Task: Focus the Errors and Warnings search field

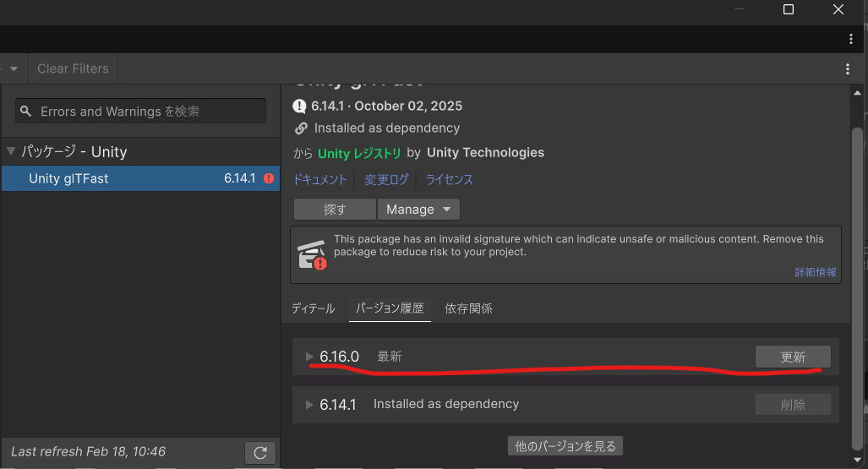Action: click(x=140, y=112)
